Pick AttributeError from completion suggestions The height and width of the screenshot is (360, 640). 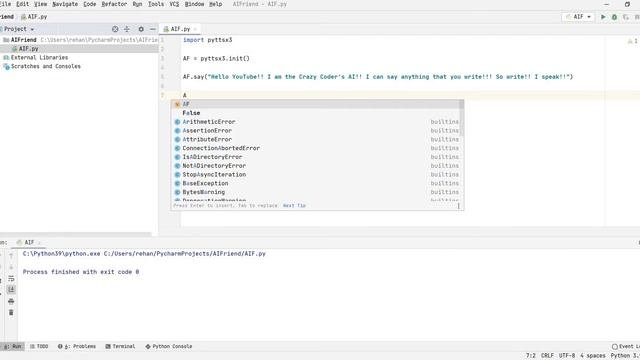tap(315, 139)
